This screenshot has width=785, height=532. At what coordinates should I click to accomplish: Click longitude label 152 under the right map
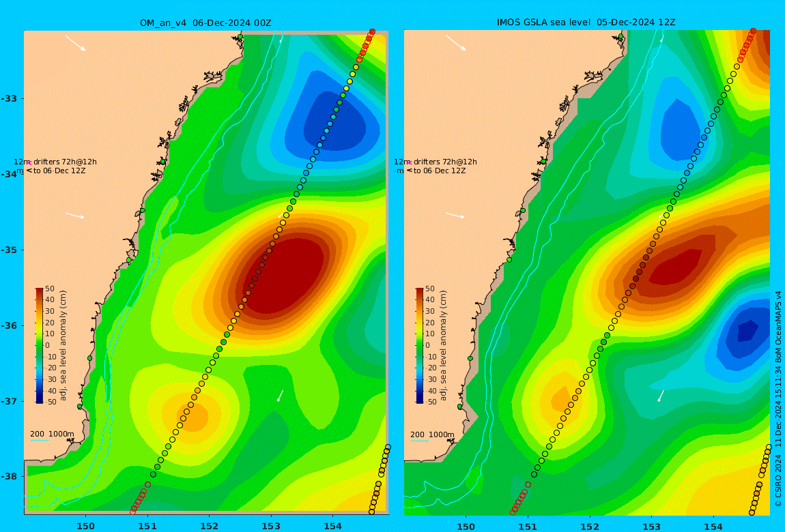coord(589,526)
